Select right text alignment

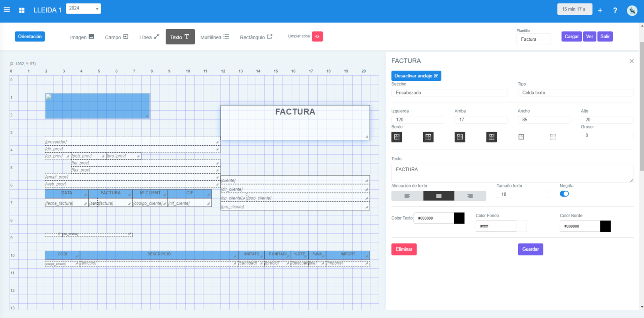click(470, 196)
